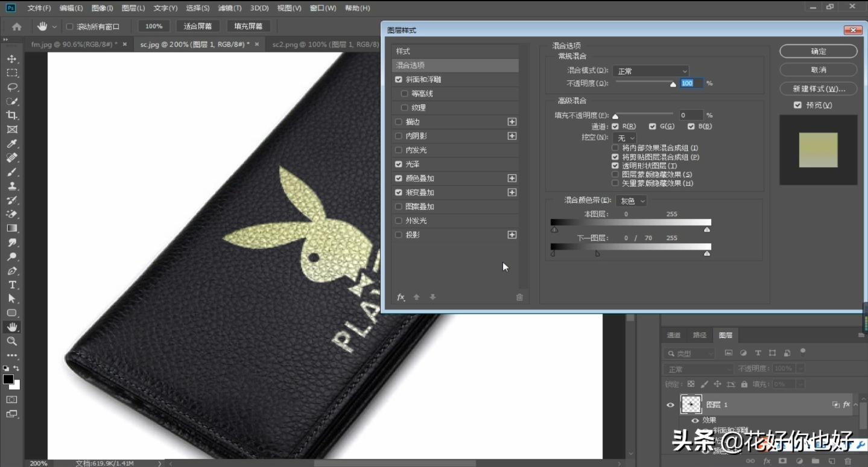Select the Hand tool
The width and height of the screenshot is (868, 467).
pyautogui.click(x=12, y=326)
